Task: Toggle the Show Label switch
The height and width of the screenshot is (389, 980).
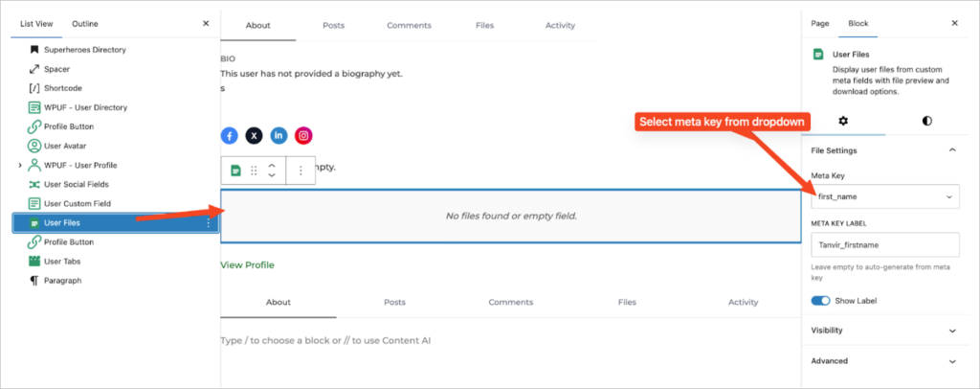Action: [x=820, y=301]
